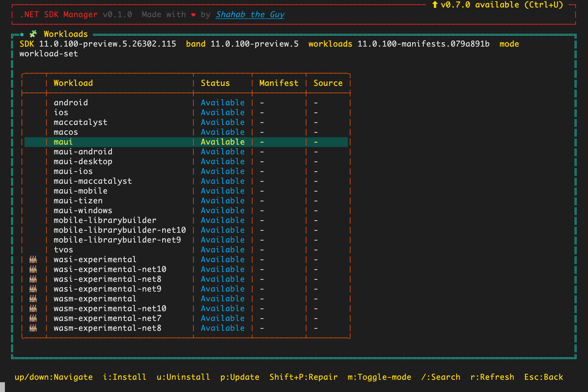Click the Source column header
This screenshot has width=588, height=392.
click(x=328, y=83)
